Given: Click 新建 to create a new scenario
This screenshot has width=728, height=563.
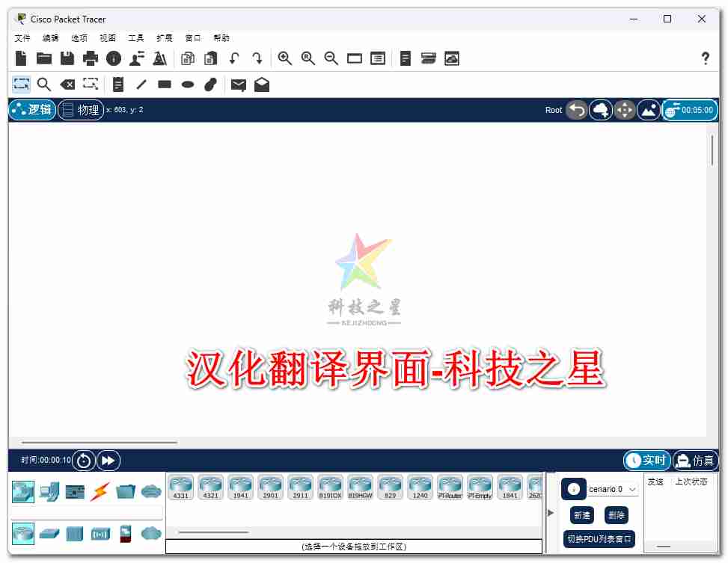Looking at the screenshot, I should (581, 515).
